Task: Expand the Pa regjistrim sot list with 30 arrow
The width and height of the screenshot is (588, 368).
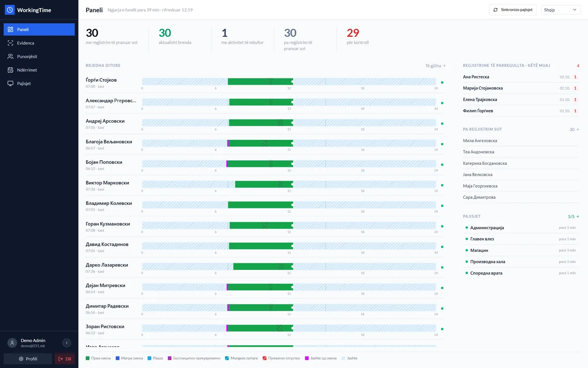Action: point(574,130)
